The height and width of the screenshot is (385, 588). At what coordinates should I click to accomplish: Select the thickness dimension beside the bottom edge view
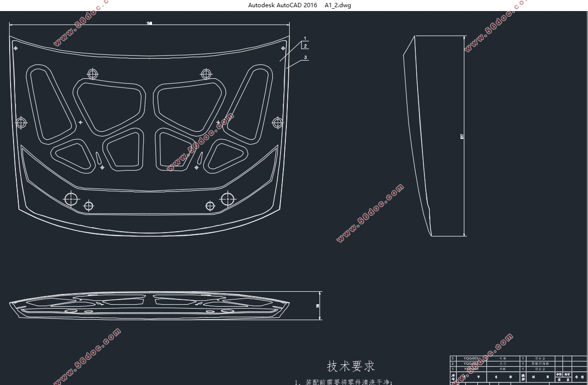[x=318, y=306]
